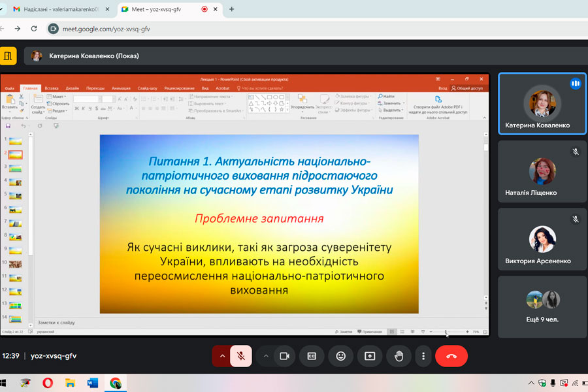Click the site info icon in the address bar
The image size is (588, 392).
coord(54,29)
